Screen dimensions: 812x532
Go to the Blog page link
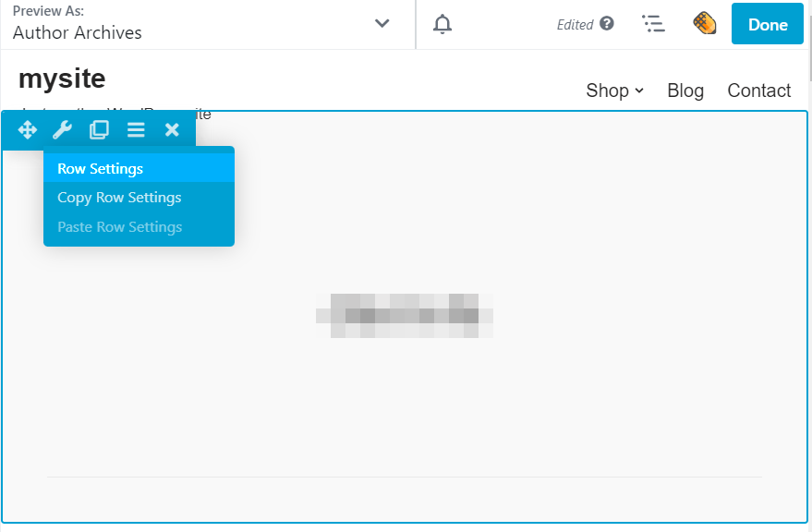click(685, 91)
